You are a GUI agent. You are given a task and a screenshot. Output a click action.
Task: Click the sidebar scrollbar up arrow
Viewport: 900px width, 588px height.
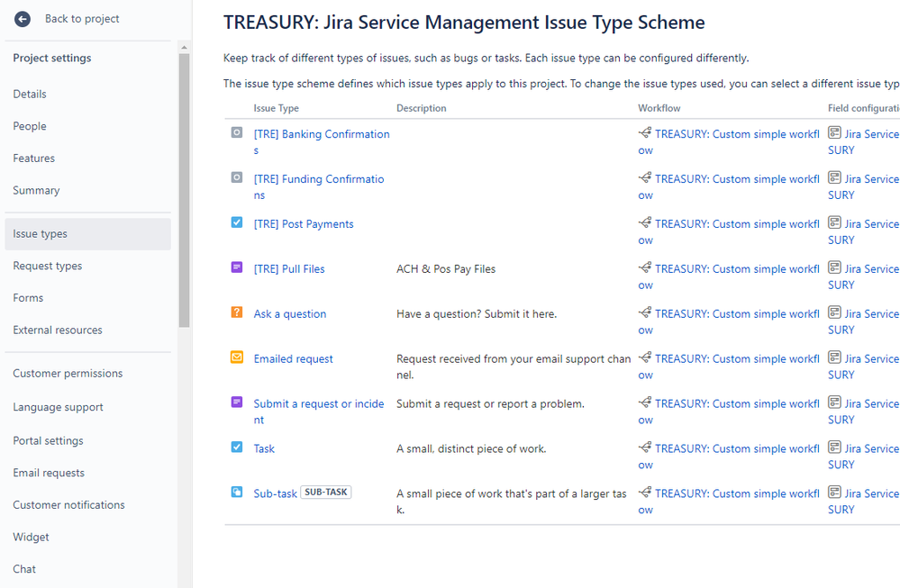(x=185, y=48)
